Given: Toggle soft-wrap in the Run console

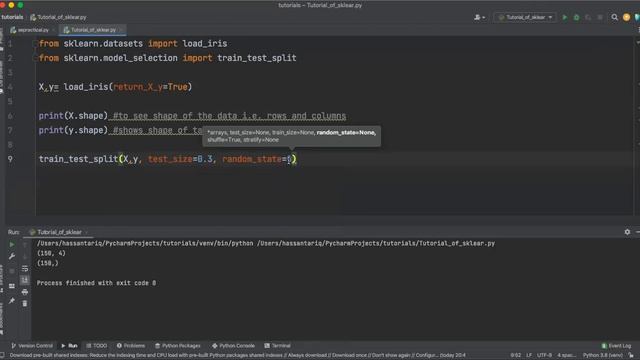Looking at the screenshot, I should pos(25,268).
